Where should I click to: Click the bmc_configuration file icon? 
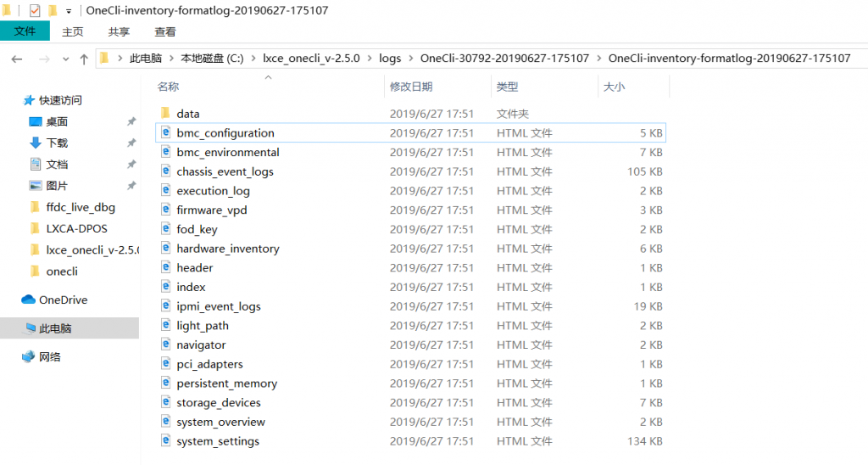point(165,132)
